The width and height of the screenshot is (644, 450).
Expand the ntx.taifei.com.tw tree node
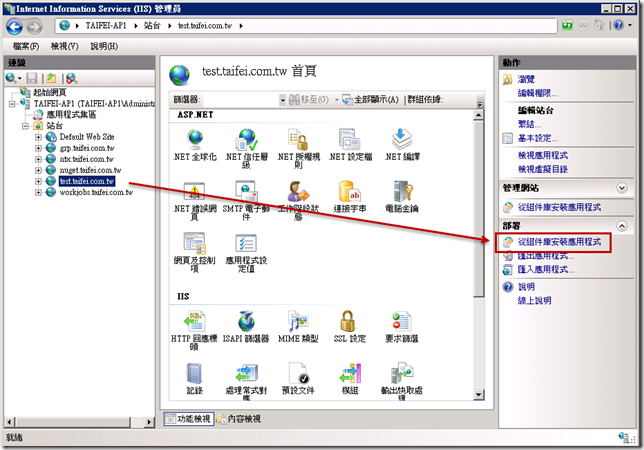(x=38, y=159)
